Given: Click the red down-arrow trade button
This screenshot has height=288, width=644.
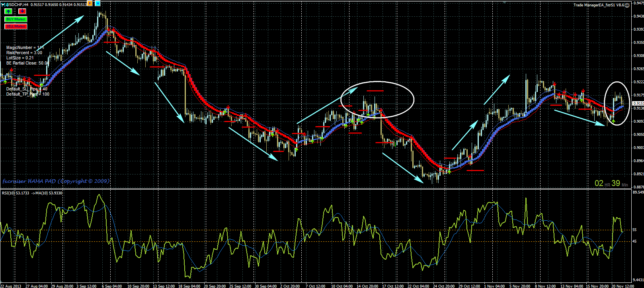Looking at the screenshot, I should (x=22, y=12).
